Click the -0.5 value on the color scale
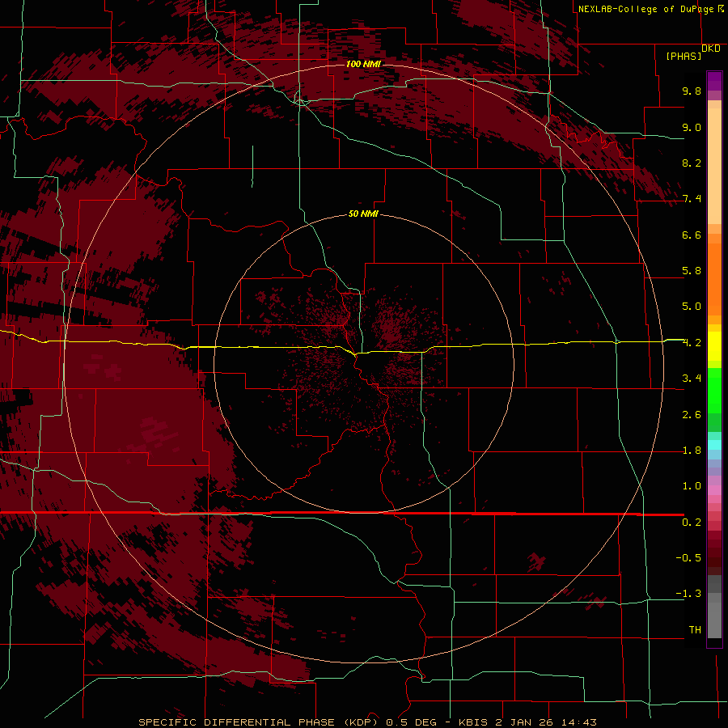The height and width of the screenshot is (728, 728). (x=688, y=558)
